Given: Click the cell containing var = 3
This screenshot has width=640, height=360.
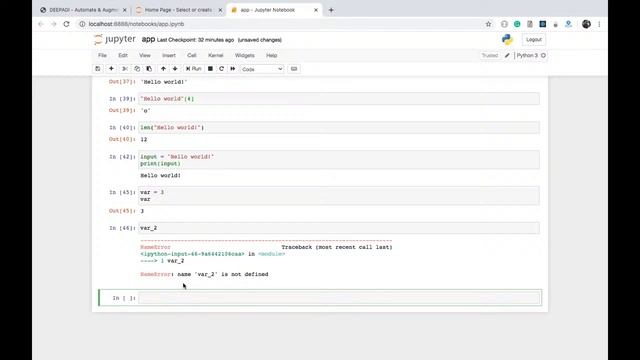Looking at the screenshot, I should tap(339, 196).
